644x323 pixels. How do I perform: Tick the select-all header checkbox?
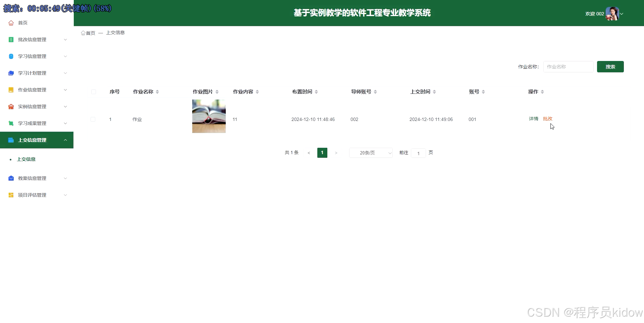[x=94, y=92]
